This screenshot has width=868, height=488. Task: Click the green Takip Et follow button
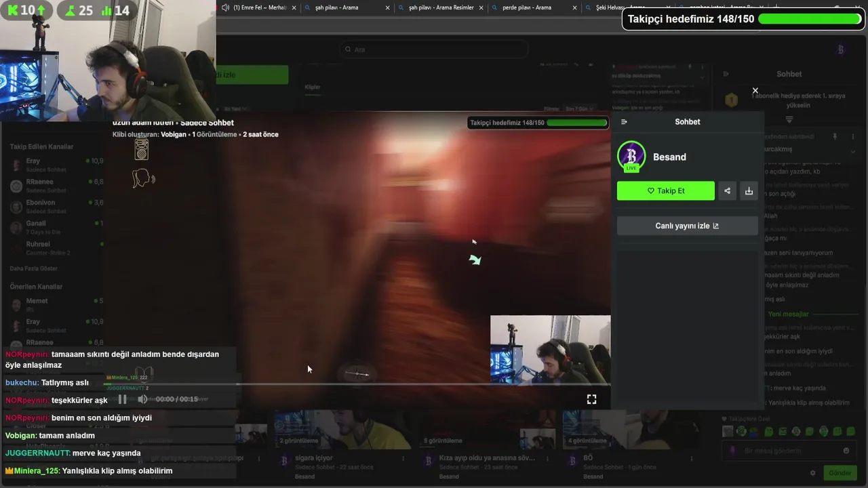[x=665, y=190]
